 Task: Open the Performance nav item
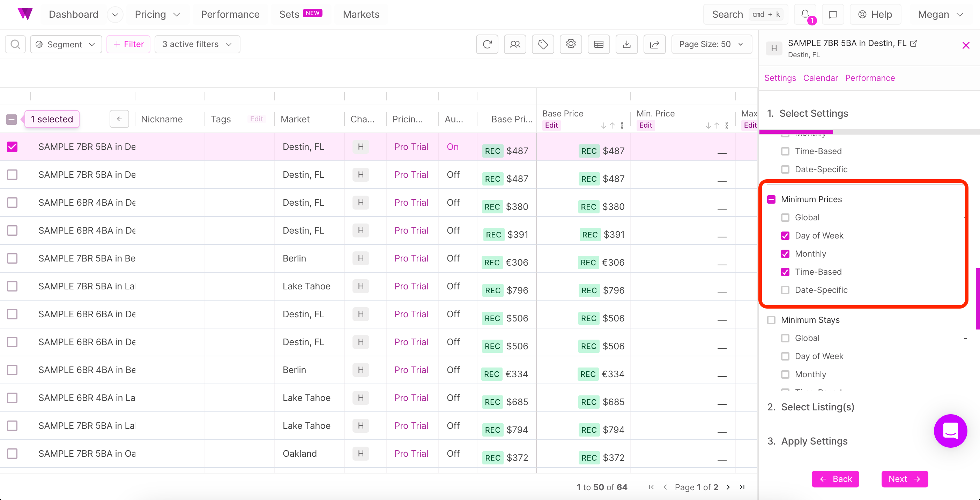point(230,14)
